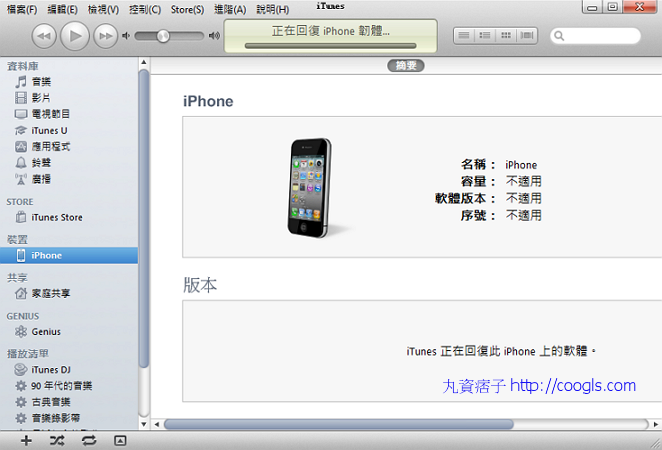Click the horizontal scrollbar thumb
Viewport: 662px width, 450px height.
tap(339, 424)
